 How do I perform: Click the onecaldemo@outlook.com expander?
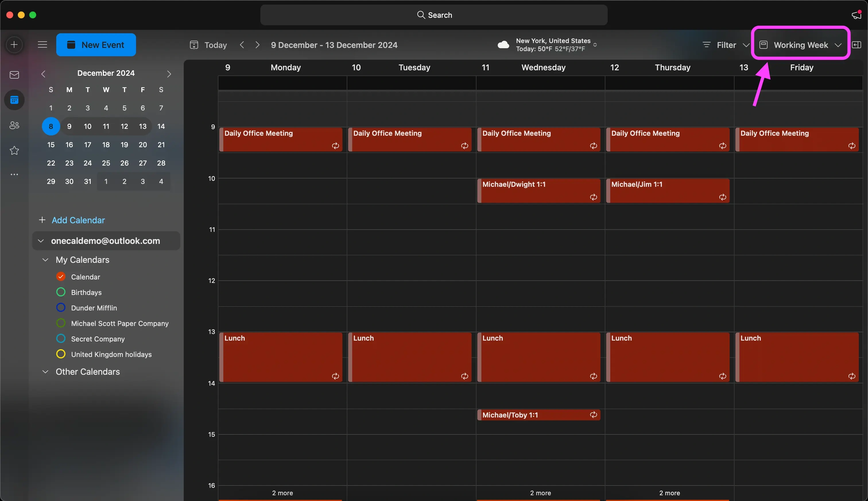click(40, 241)
